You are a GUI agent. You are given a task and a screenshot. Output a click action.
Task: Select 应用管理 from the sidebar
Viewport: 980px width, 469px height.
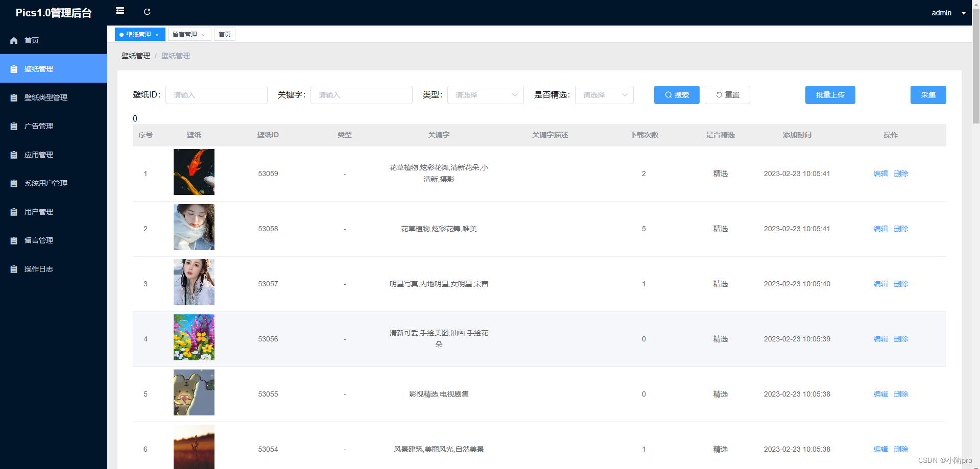point(38,154)
